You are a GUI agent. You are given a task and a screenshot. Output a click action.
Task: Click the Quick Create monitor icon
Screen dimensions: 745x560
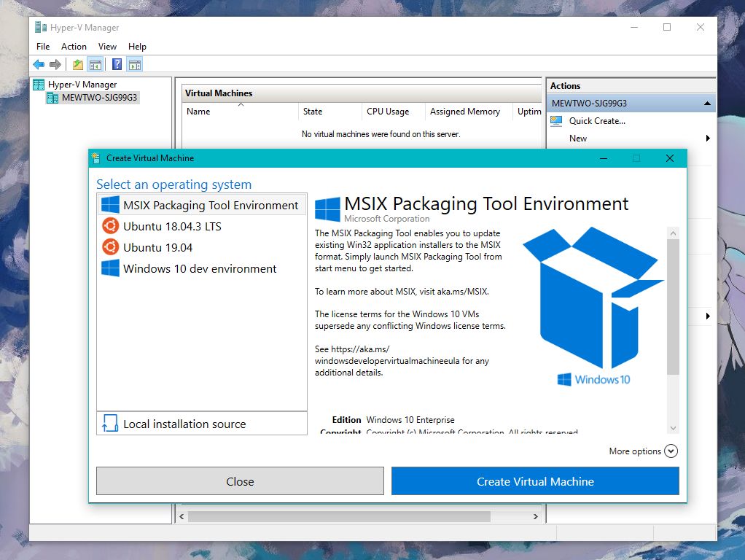coord(556,121)
